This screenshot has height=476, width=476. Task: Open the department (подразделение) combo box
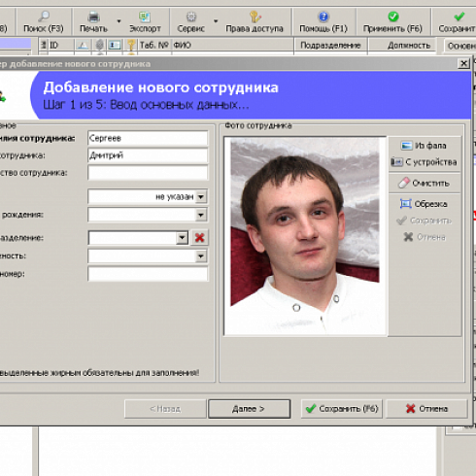[138, 238]
